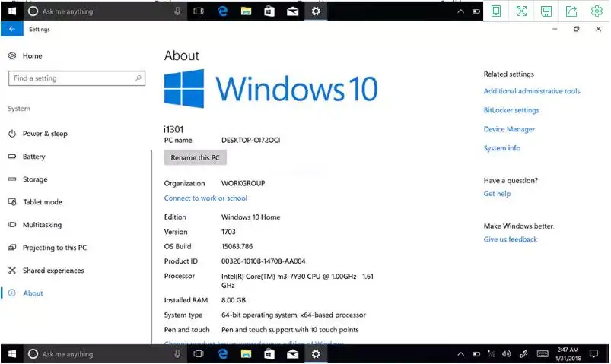Click the Projecting to this PC icon
The height and width of the screenshot is (364, 611).
(12, 247)
